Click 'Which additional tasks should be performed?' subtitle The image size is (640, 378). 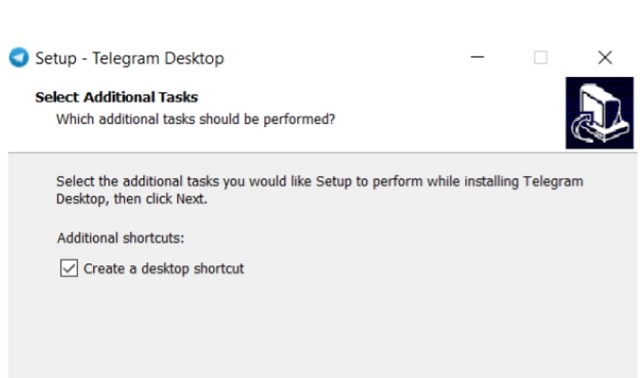(196, 119)
